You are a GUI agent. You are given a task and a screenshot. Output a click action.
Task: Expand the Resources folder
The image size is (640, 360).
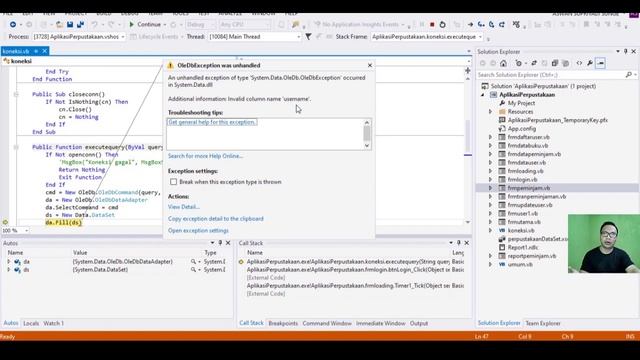tap(491, 111)
